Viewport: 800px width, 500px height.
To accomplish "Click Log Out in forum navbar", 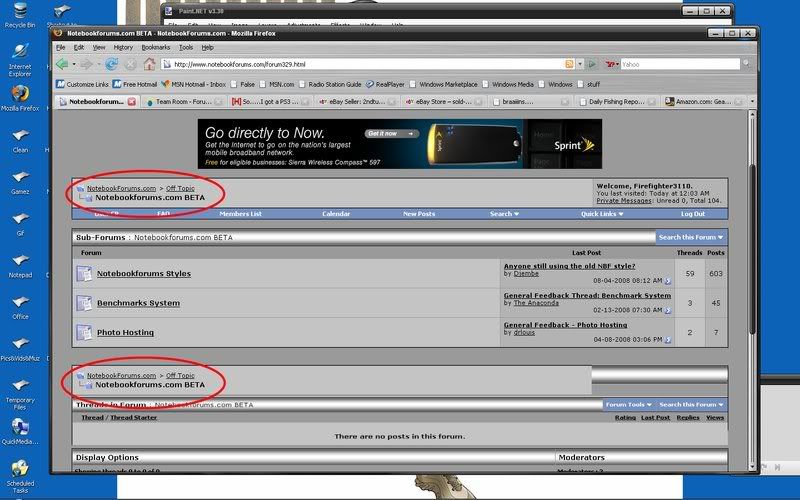I will point(693,214).
